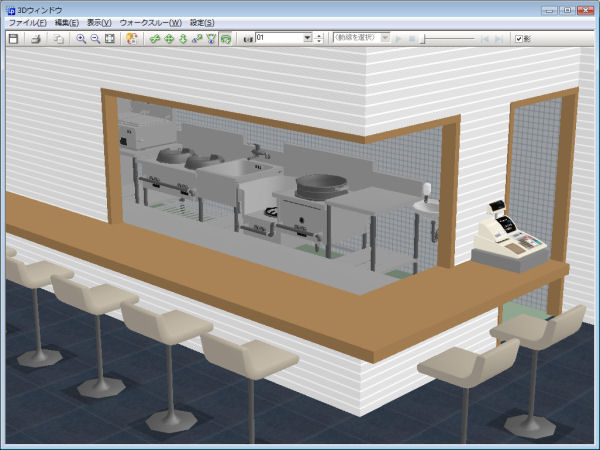Open the 設定(S) menu

[202, 22]
